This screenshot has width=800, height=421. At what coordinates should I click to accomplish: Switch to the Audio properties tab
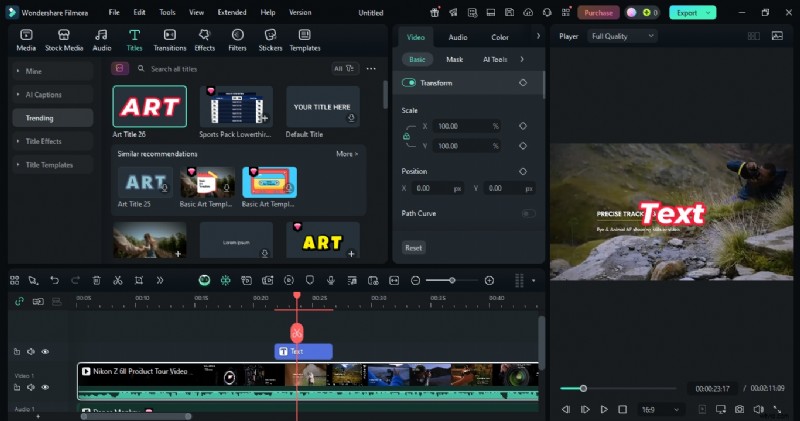(x=457, y=37)
